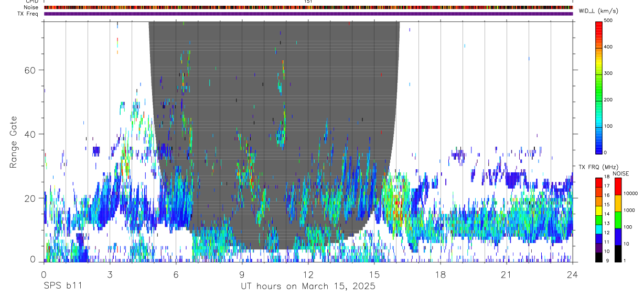Click the spectral width color bar gradient

click(x=599, y=86)
